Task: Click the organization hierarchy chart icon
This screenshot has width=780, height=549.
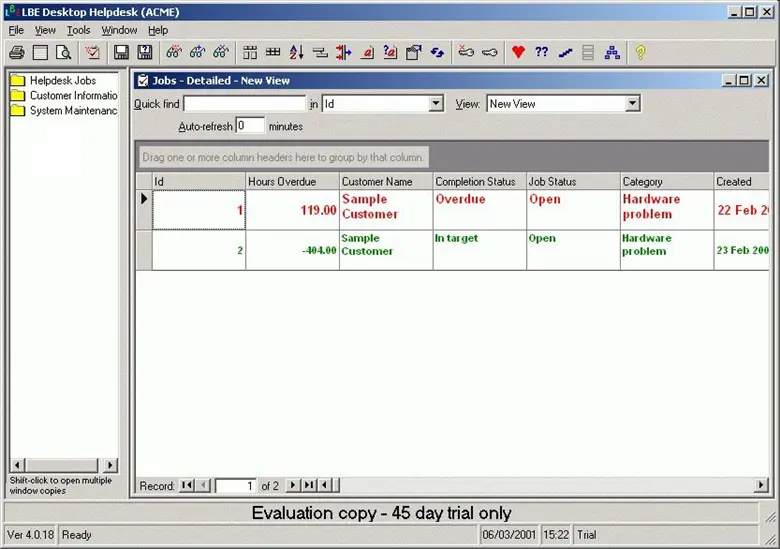Action: [x=612, y=52]
